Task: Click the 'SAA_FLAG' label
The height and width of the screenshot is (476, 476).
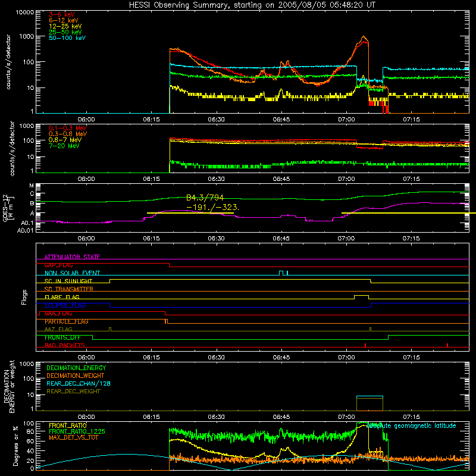Action: [58, 314]
